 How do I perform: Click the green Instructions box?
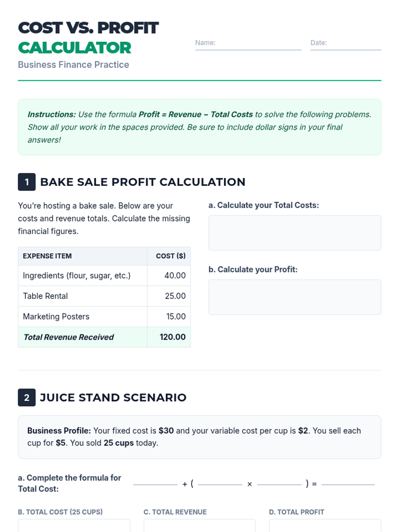pos(199,127)
